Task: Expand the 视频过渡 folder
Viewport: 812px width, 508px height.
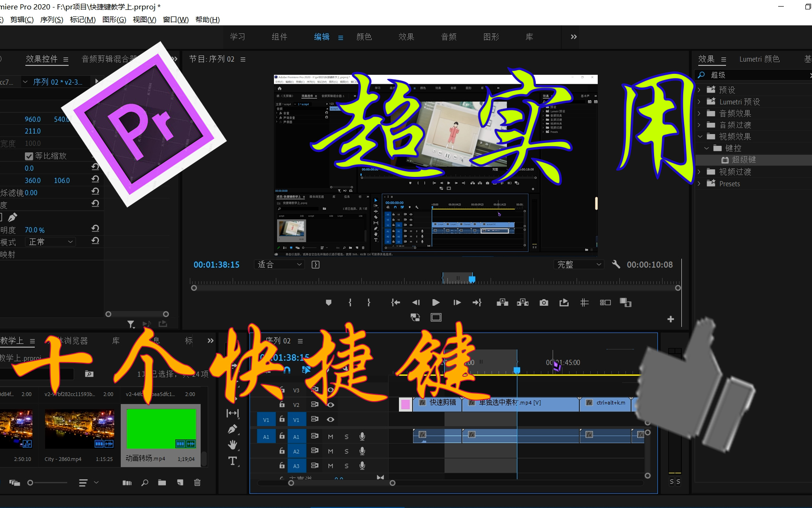Action: 699,172
